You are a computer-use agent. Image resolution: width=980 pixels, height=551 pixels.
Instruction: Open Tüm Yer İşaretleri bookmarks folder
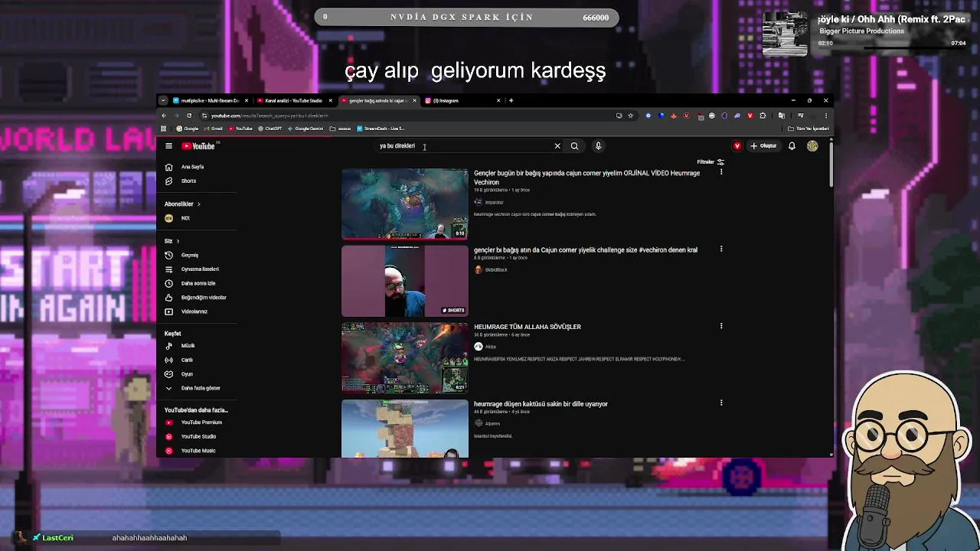(x=808, y=129)
